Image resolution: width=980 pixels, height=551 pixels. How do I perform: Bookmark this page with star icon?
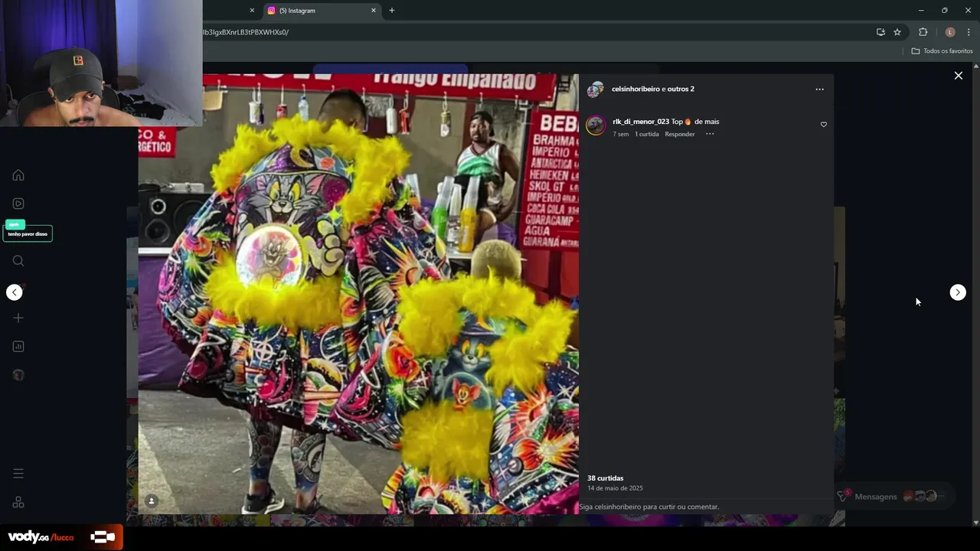tap(897, 32)
